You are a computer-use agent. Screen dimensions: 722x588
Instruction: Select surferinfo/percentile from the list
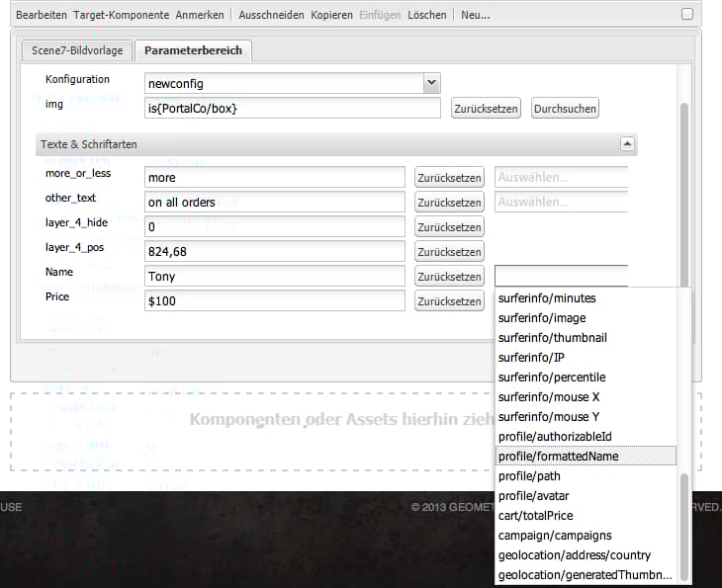click(x=586, y=378)
